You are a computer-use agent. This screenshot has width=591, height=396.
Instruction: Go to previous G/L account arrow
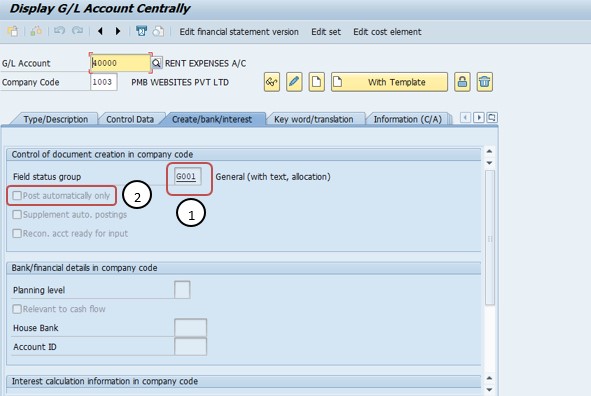(100, 31)
